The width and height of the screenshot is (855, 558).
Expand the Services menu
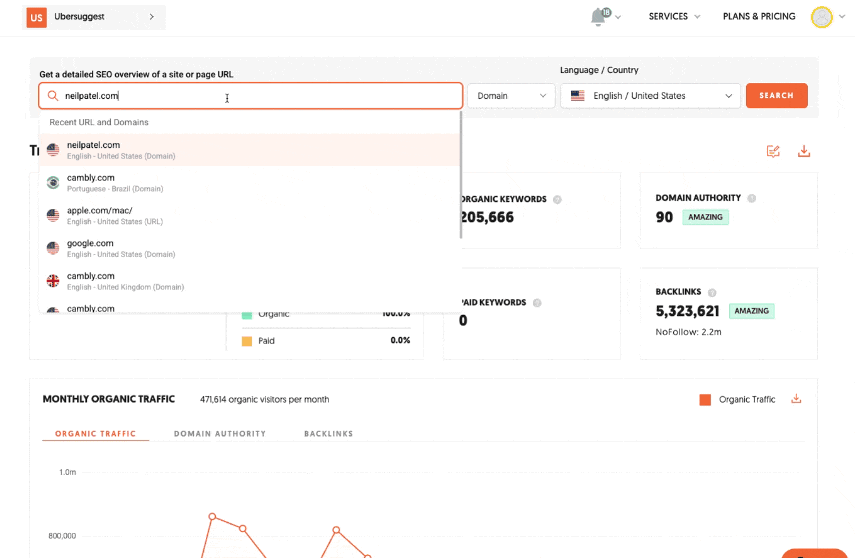coord(674,17)
